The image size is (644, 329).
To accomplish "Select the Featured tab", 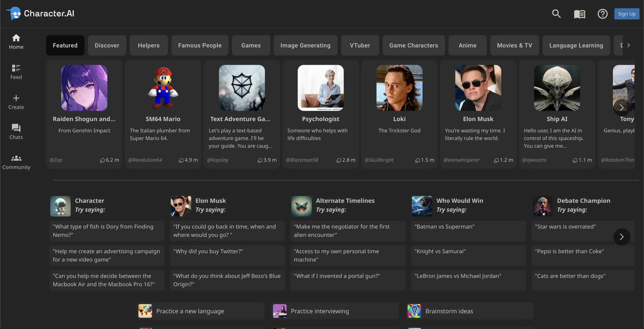I will tap(65, 45).
